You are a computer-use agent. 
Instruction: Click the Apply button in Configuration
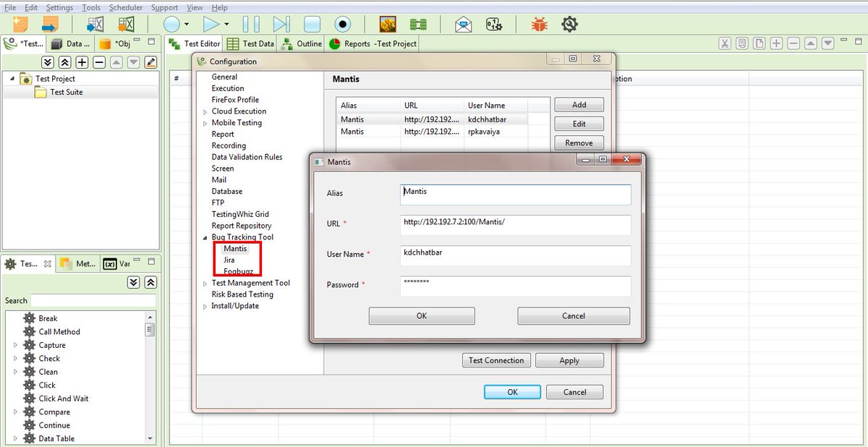click(x=569, y=360)
